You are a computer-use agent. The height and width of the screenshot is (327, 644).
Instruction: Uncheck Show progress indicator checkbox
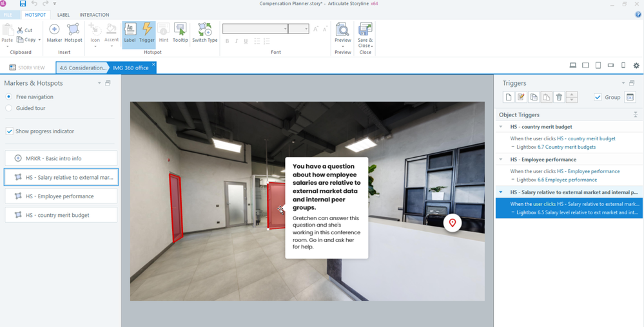point(10,131)
